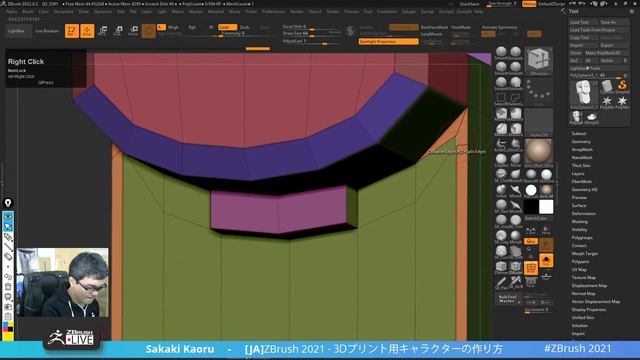Adjust the Z Intensity slider
640x360 pixels.
(x=247, y=34)
